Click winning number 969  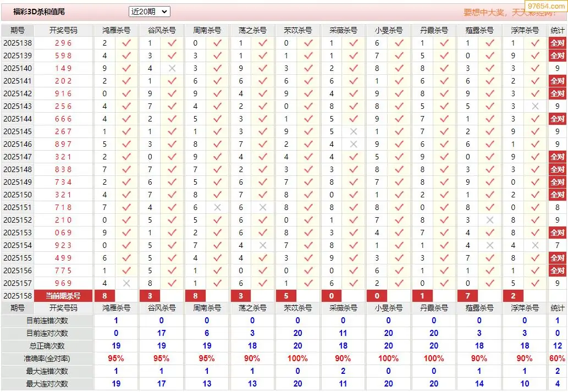pyautogui.click(x=63, y=283)
